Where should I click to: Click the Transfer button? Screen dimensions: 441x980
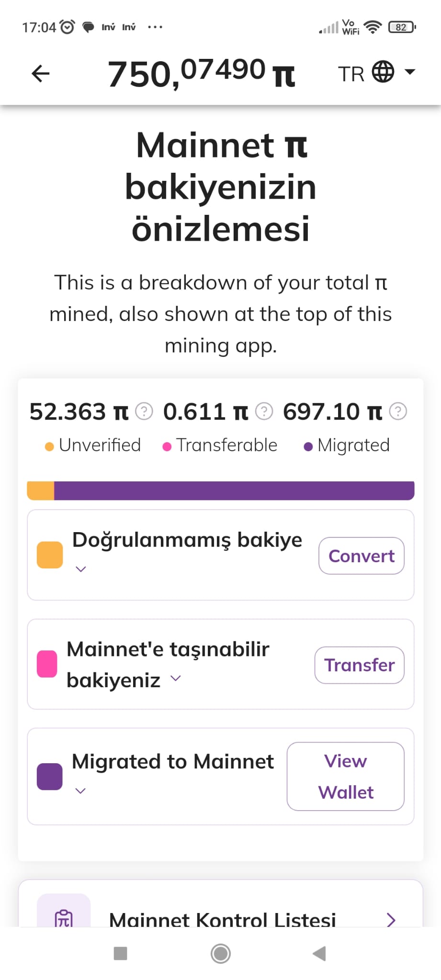[x=359, y=665]
